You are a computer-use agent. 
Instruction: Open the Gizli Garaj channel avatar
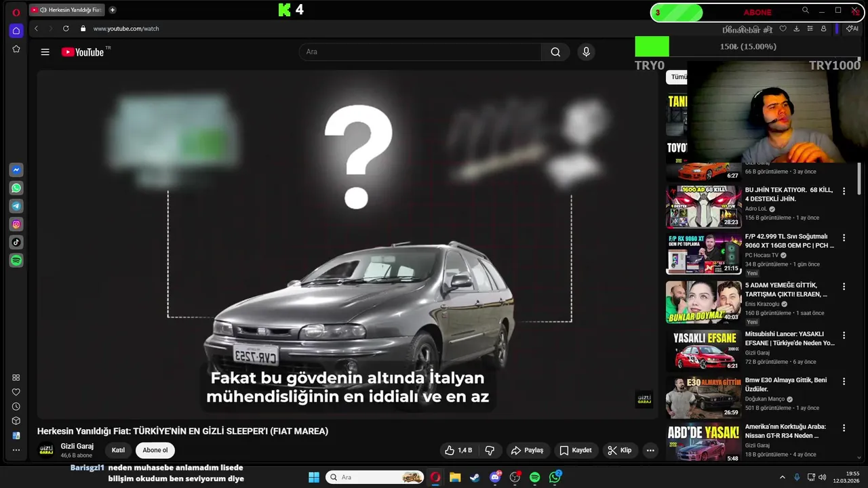[x=46, y=450]
